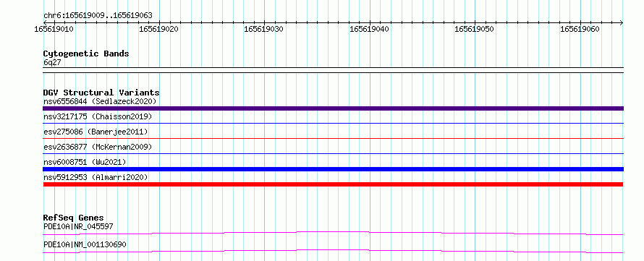The image size is (644, 261).
Task: Select the 6q27 band label
Action: 52,62
